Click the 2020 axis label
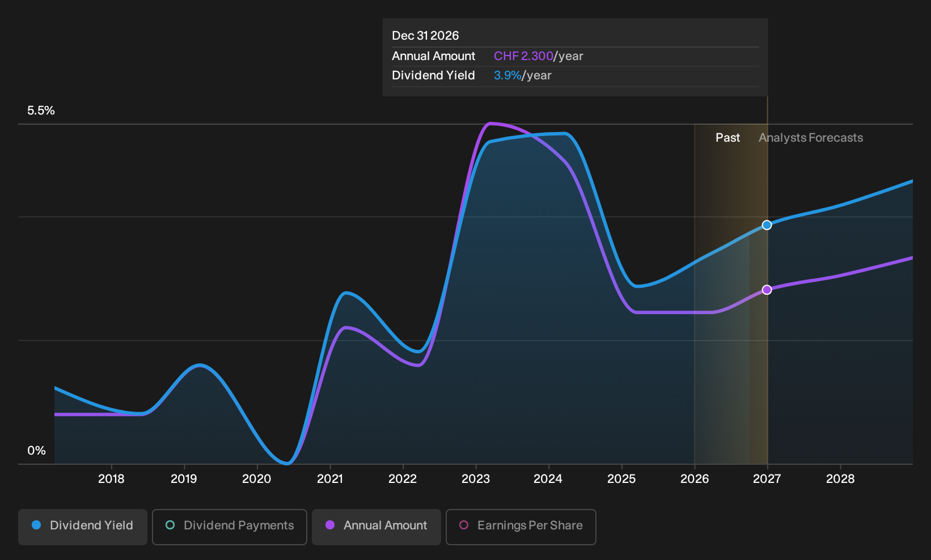Image resolution: width=931 pixels, height=560 pixels. 257,479
